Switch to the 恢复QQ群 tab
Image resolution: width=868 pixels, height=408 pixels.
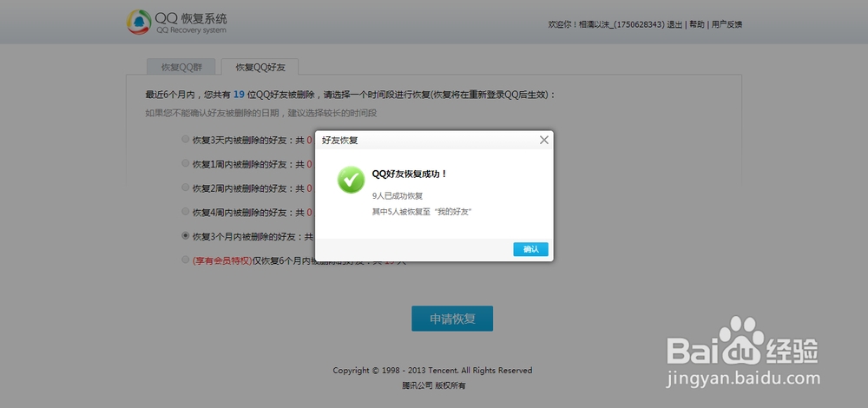pos(181,68)
